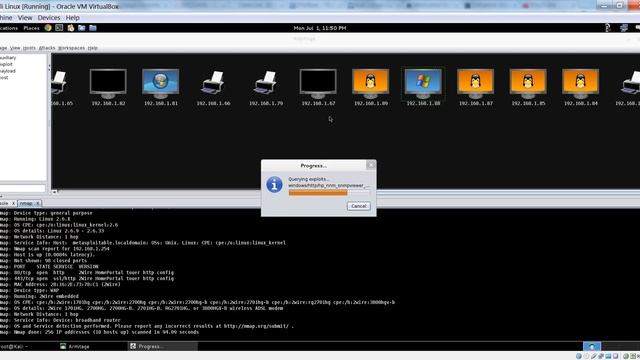Click the nmap.org/submit URL in console
Image resolution: width=640 pixels, height=360 pixels.
(x=256, y=326)
